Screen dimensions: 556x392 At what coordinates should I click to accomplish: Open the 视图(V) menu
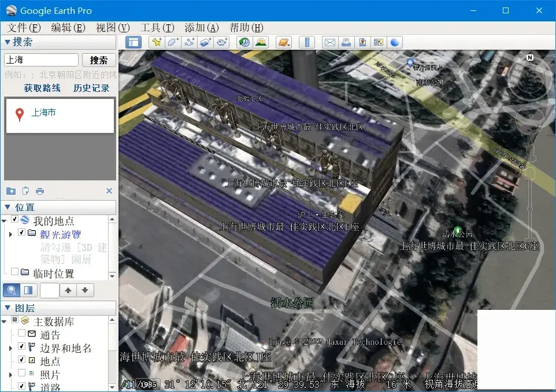[113, 27]
